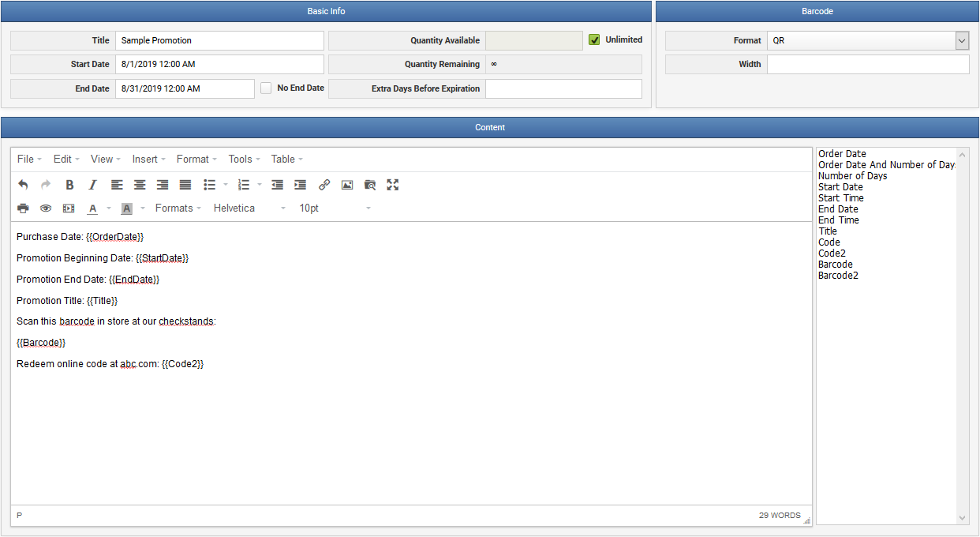The image size is (980, 537).
Task: Click the Quantity Available field
Action: (x=534, y=40)
